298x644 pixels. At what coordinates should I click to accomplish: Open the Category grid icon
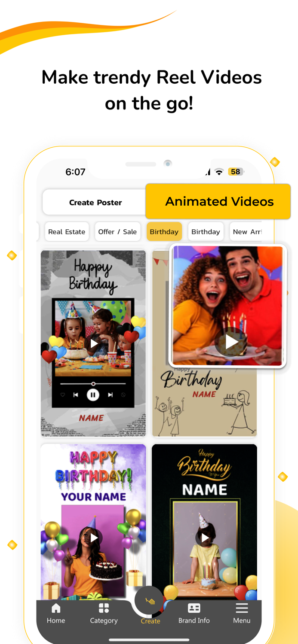pos(104,608)
